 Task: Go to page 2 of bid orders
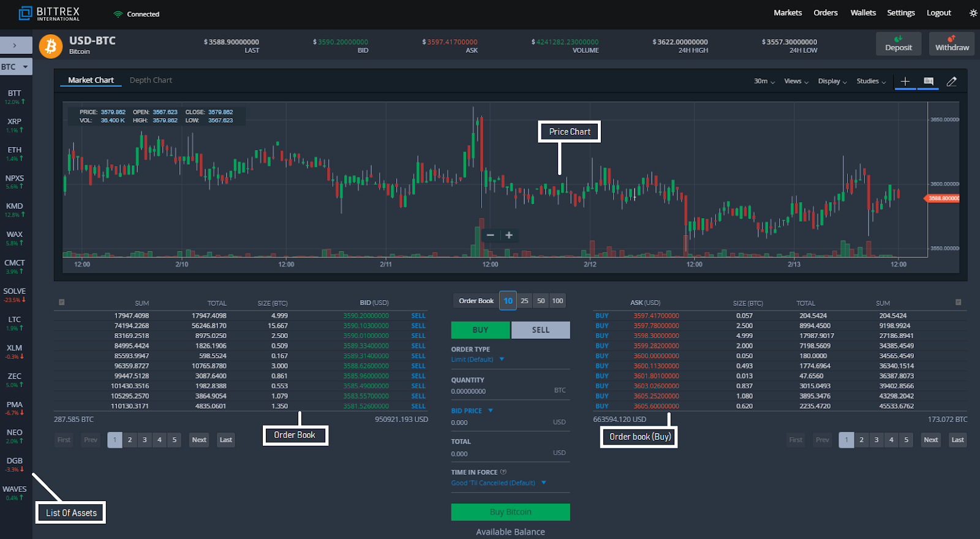coord(130,440)
